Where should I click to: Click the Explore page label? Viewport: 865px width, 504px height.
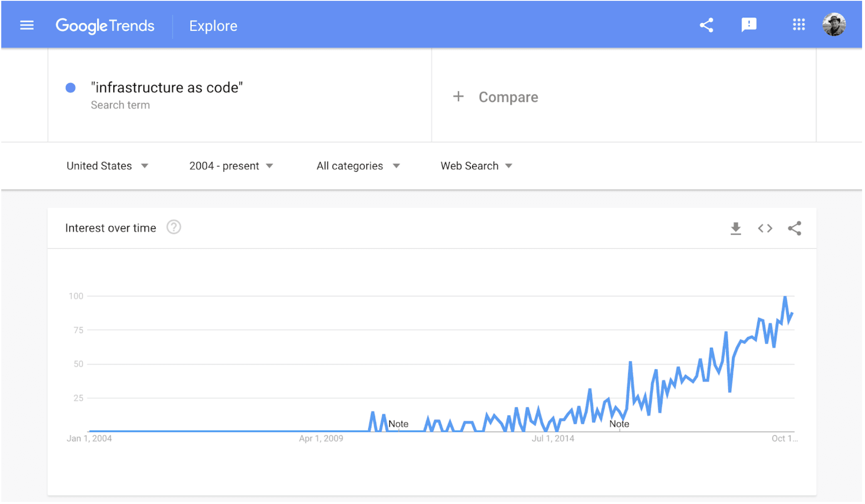click(213, 26)
